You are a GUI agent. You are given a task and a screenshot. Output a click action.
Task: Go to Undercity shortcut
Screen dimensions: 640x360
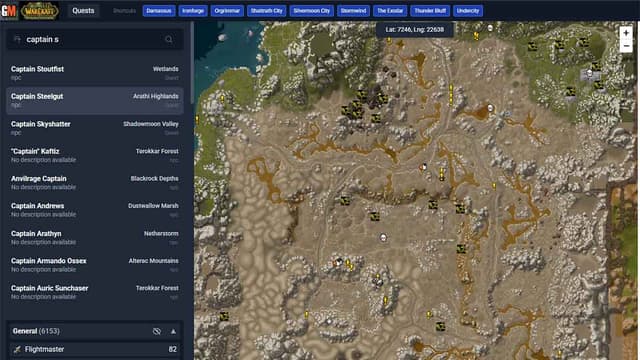[x=468, y=11]
